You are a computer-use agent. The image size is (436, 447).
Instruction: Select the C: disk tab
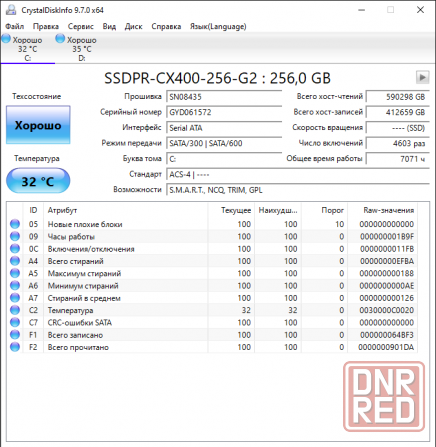(x=28, y=49)
